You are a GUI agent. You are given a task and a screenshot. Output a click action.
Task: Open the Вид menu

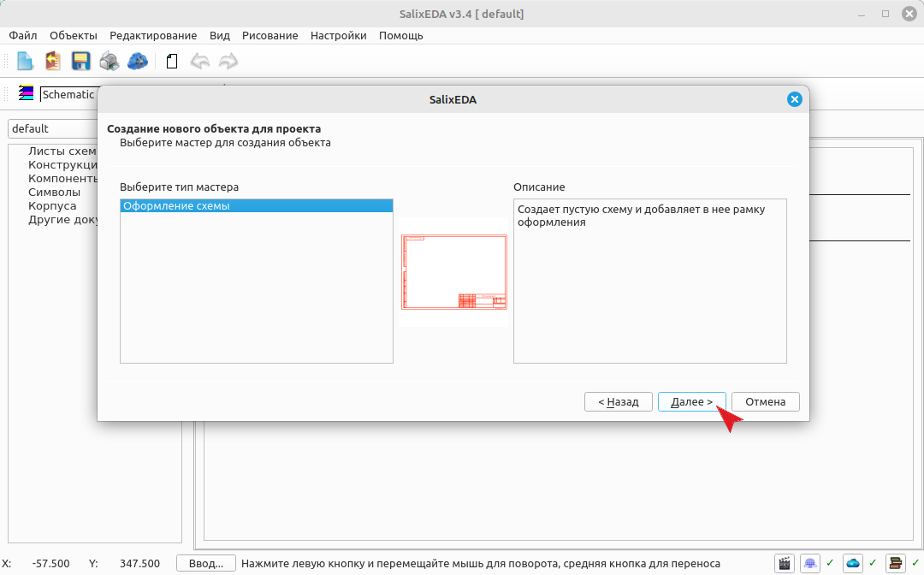point(219,35)
